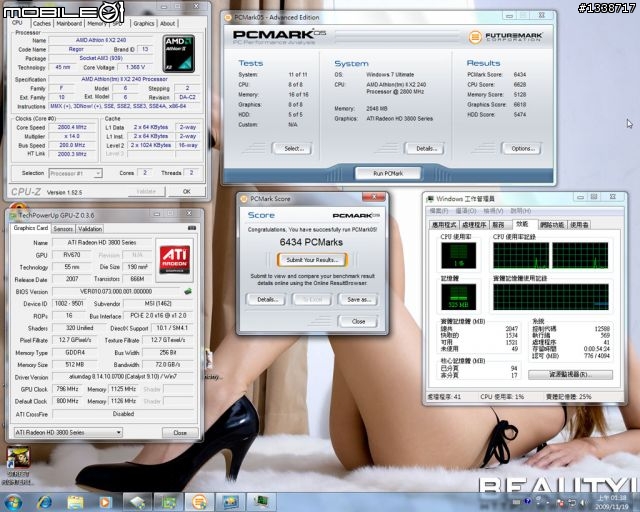Open the 選項(O) menu in Task Manager
Screen dimensions: 640x512
[466, 211]
